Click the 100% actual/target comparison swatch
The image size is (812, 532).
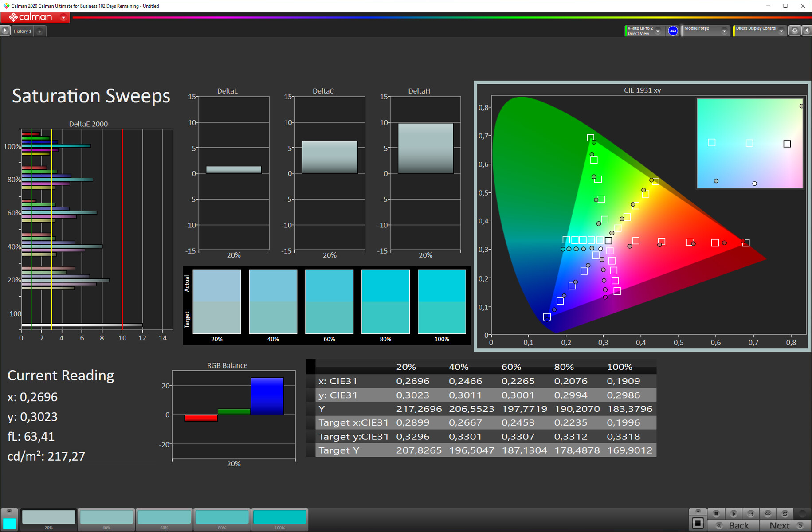442,301
